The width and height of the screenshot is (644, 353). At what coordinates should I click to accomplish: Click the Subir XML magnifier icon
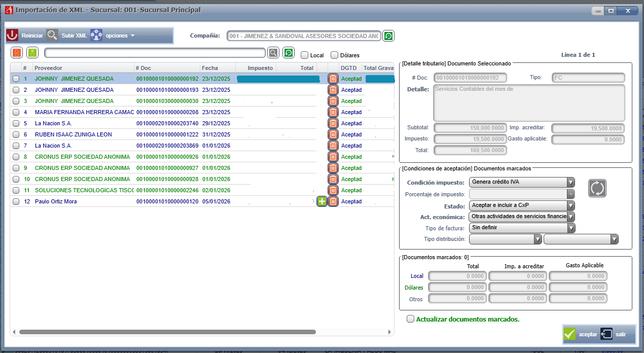[53, 36]
